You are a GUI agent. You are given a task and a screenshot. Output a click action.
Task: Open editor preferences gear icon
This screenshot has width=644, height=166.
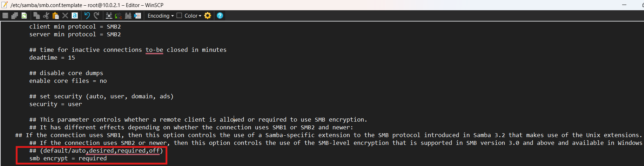208,16
